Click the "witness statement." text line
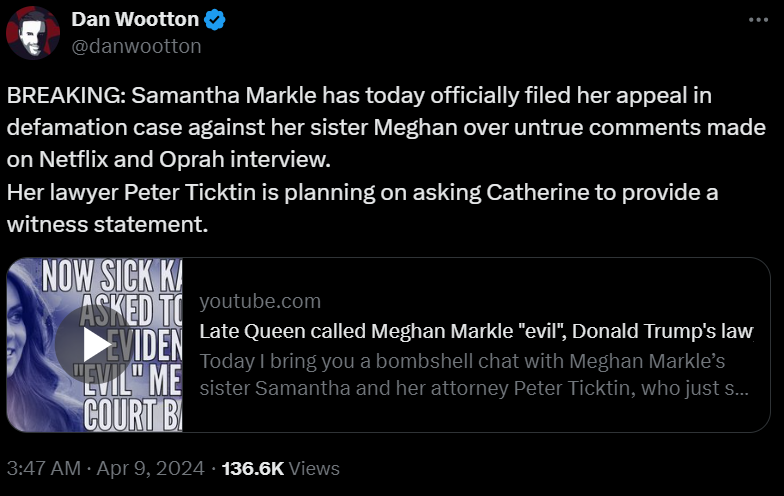Viewport: 784px width, 496px height. pyautogui.click(x=108, y=224)
